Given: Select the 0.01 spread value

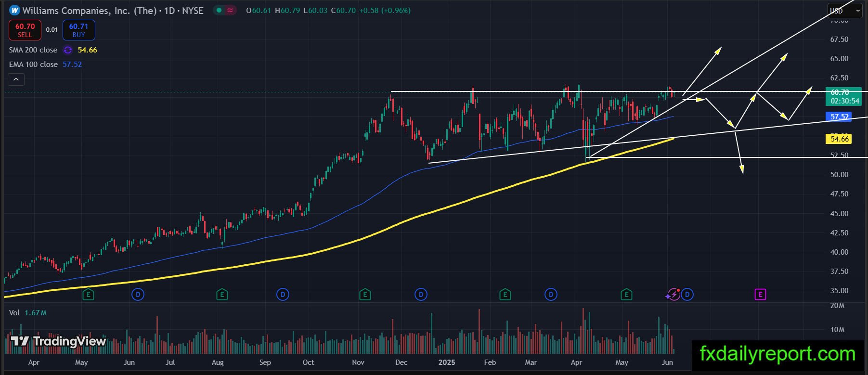Looking at the screenshot, I should (52, 30).
